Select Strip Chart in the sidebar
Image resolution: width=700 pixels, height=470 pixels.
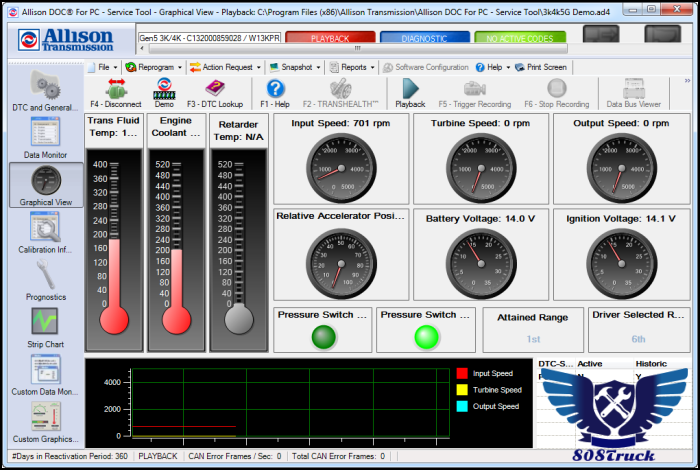pyautogui.click(x=45, y=321)
